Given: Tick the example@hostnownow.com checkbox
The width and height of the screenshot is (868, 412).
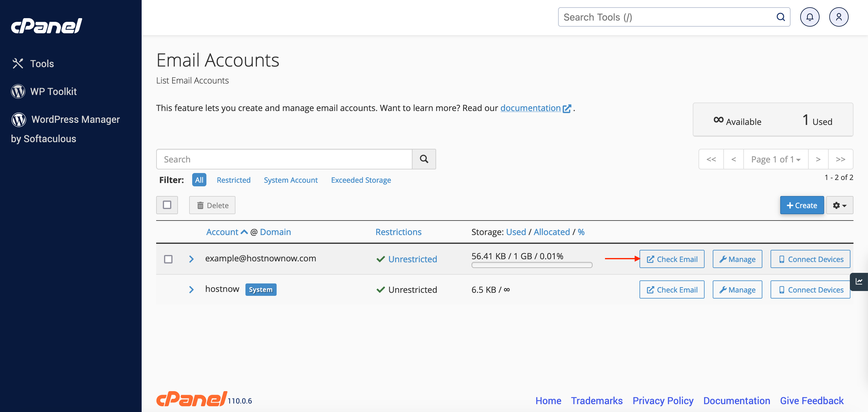Looking at the screenshot, I should click(x=168, y=259).
